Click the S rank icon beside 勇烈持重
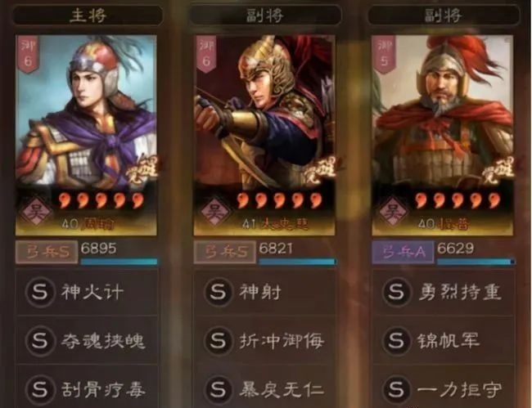Viewport: 532px width, 408px height. coord(396,292)
